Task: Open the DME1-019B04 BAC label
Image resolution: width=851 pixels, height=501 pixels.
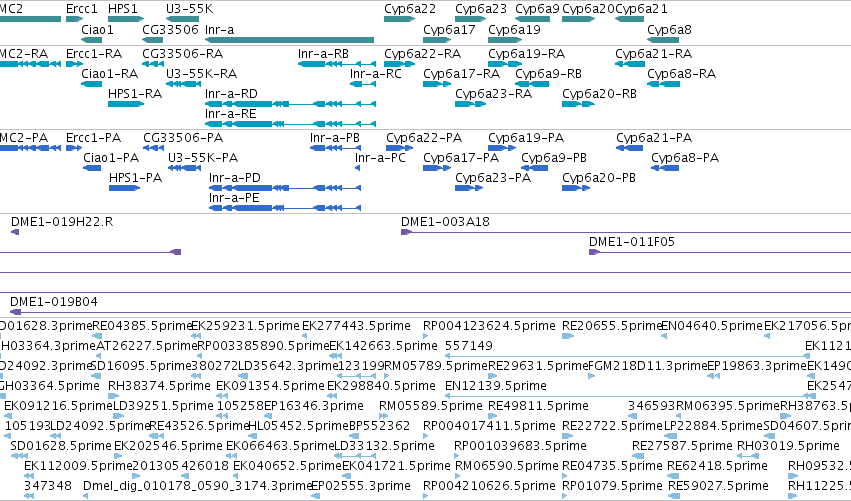Action: [54, 302]
